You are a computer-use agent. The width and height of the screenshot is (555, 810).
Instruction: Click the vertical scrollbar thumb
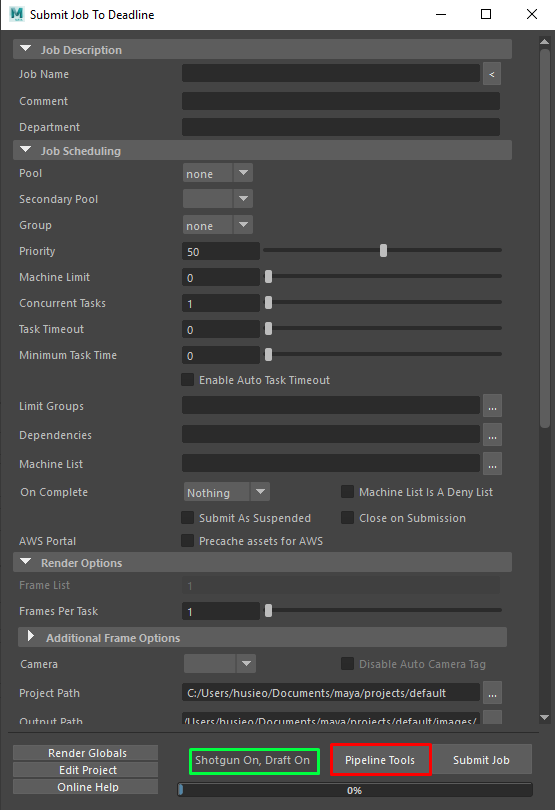(x=544, y=238)
